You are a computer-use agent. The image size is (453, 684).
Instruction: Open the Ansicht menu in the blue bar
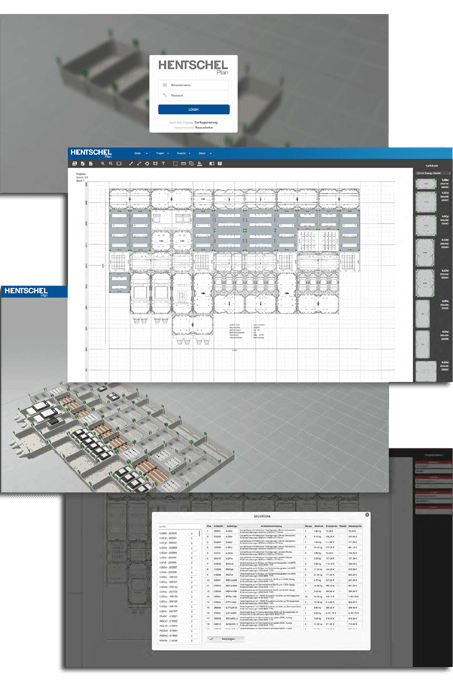[x=183, y=153]
